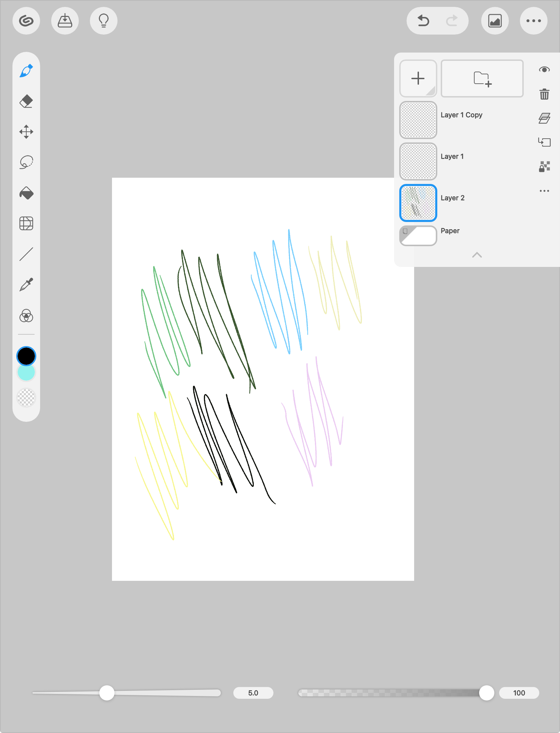
Task: Select the perspective grid tool
Action: point(26,223)
